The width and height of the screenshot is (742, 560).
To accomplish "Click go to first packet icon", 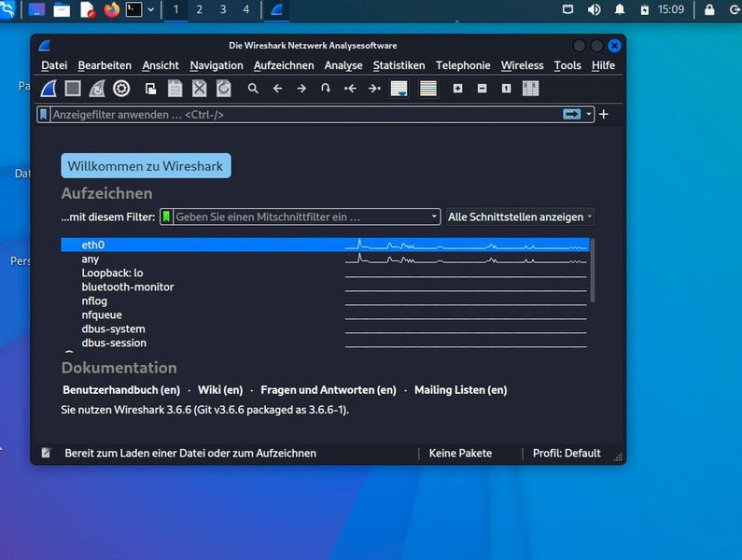I will click(350, 89).
